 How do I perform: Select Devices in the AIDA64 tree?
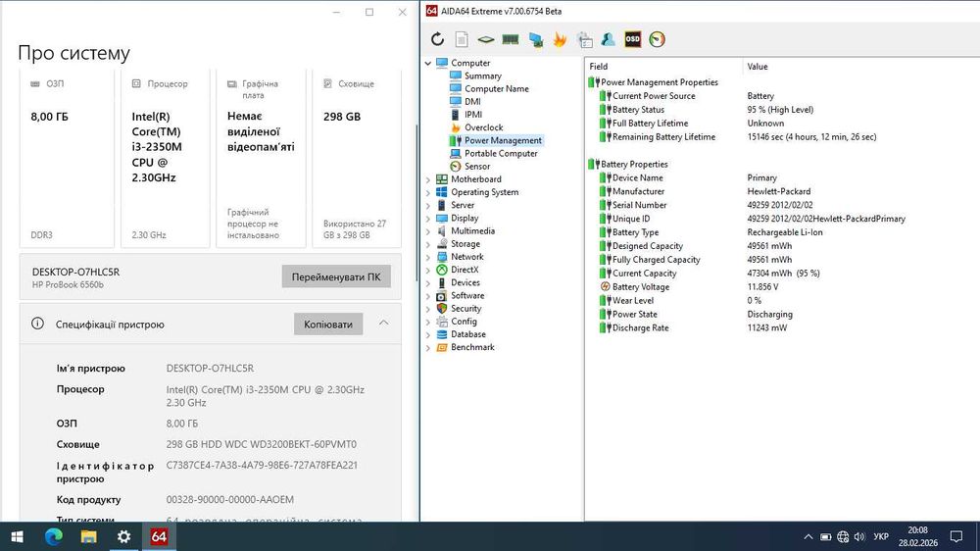tap(465, 282)
